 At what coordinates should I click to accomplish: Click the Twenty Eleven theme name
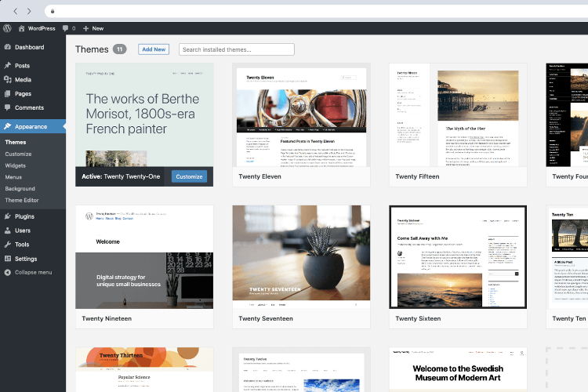(260, 176)
